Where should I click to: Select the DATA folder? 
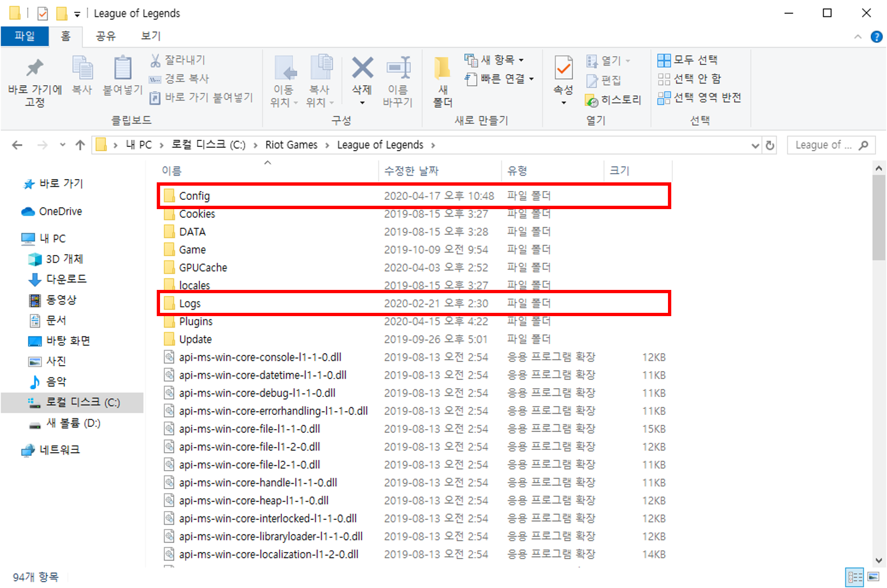414,232
